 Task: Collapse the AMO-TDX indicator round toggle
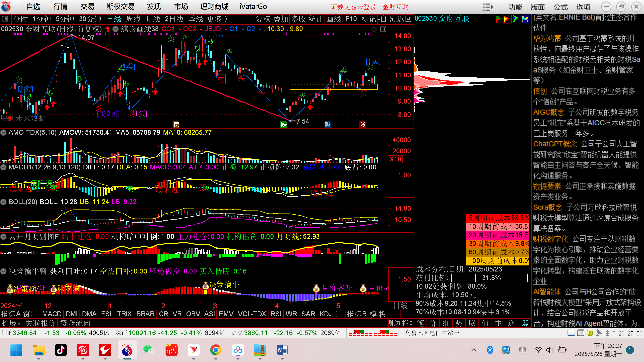tap(4, 132)
